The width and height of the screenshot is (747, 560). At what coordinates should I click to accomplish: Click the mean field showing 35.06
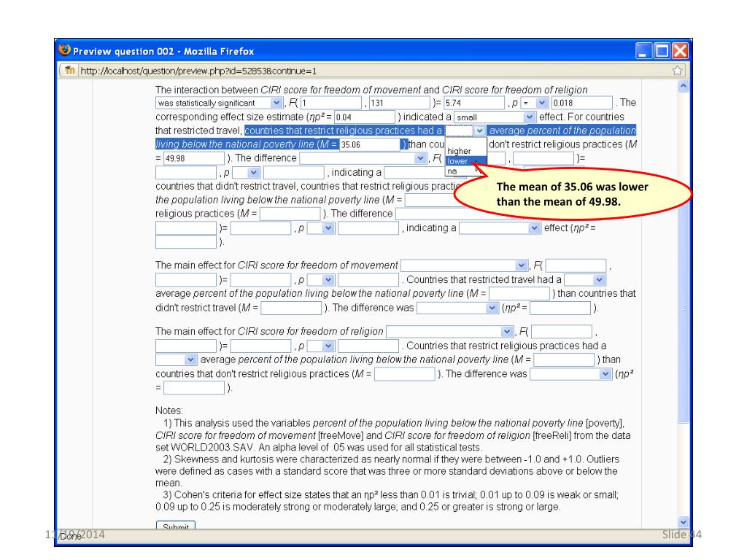tap(370, 145)
